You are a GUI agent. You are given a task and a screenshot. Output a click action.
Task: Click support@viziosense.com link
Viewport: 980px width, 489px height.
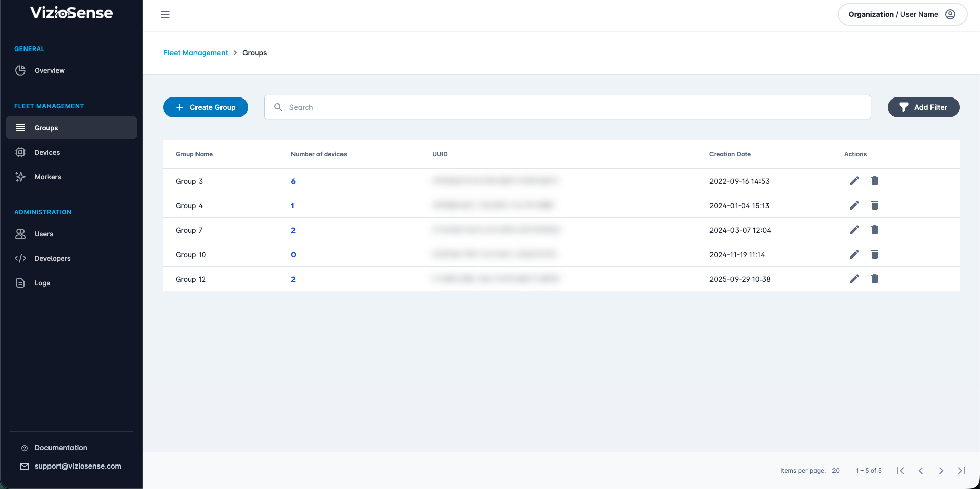[78, 466]
